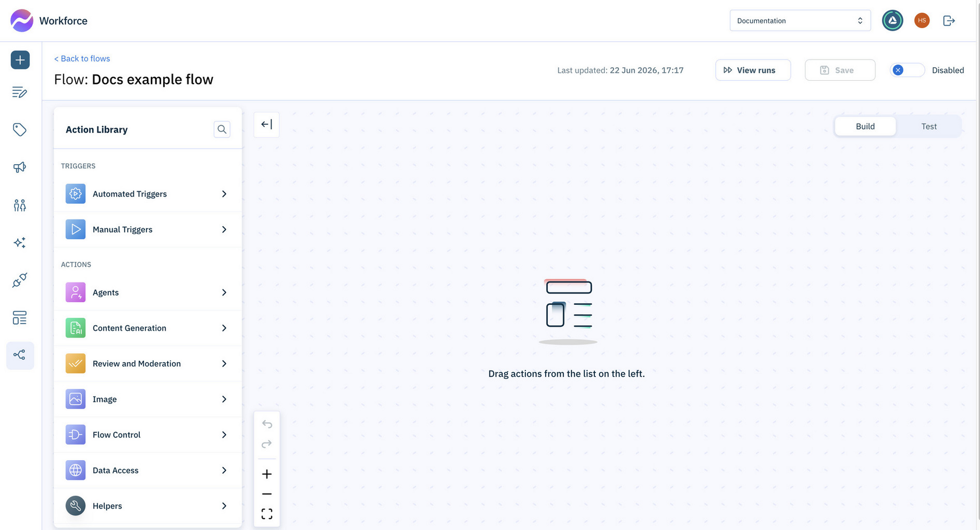Go back to flows

(x=82, y=58)
